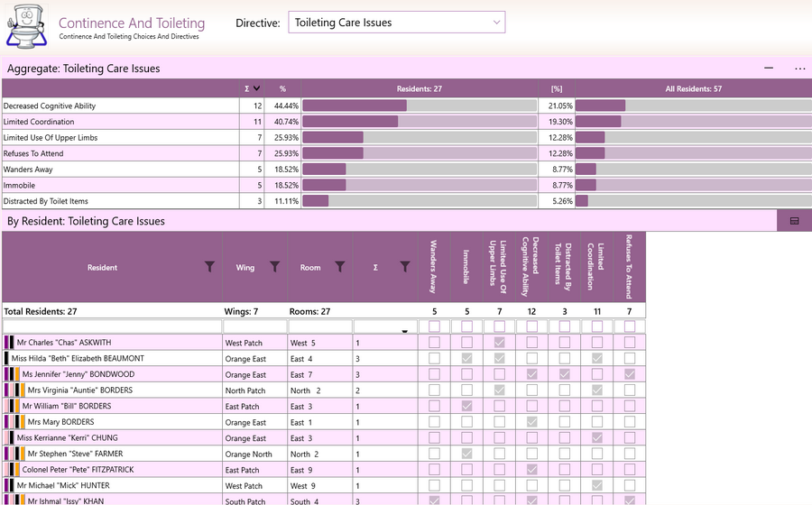Click Refuses To Attend column header

[x=629, y=267]
